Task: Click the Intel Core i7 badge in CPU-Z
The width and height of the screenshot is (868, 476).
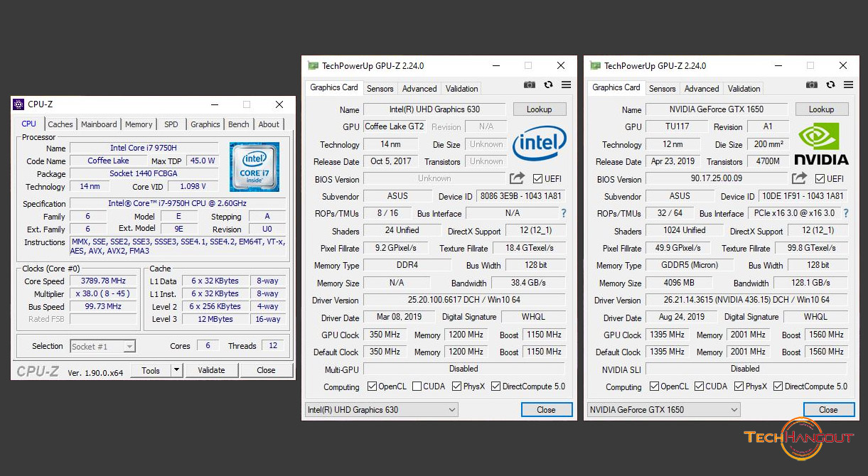Action: (x=254, y=167)
